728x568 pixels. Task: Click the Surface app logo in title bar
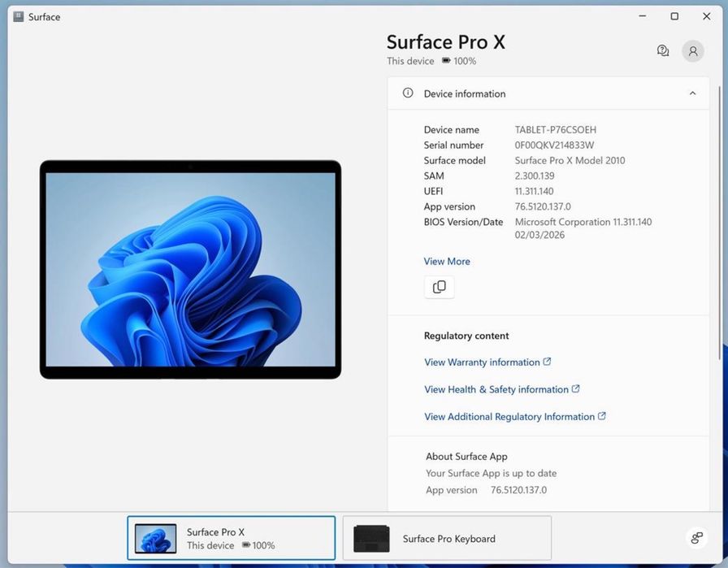tap(19, 17)
